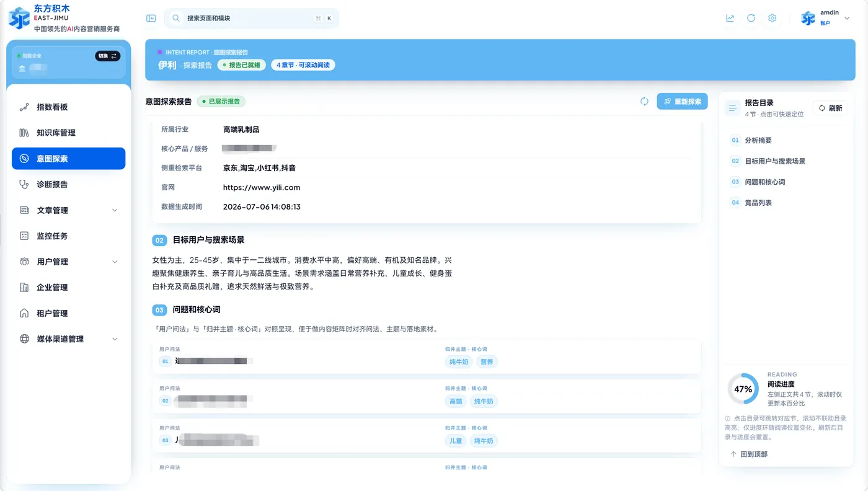Image resolution: width=868 pixels, height=491 pixels.
Task: Click the info icon in the reading note
Action: [x=728, y=418]
